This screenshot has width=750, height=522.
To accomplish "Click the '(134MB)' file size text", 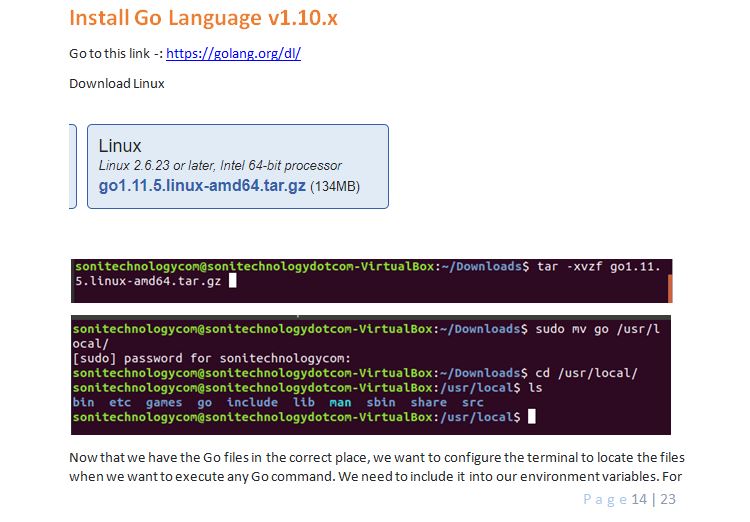I will [x=335, y=186].
